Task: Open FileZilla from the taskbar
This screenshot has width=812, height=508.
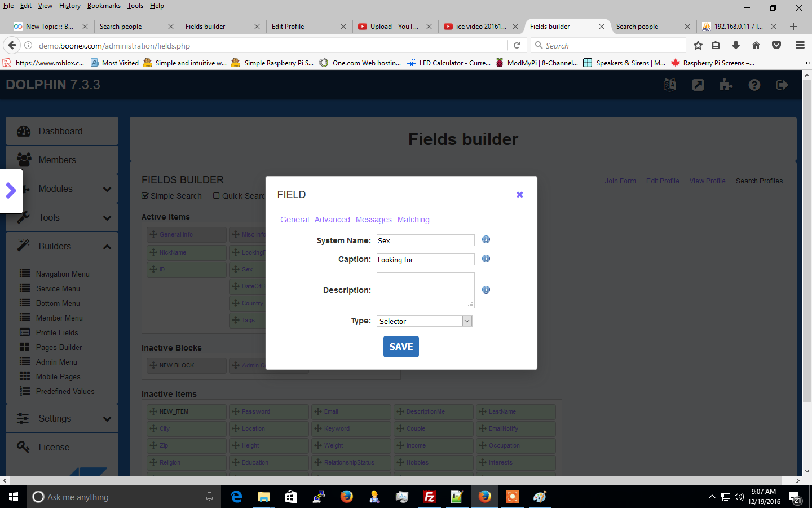Action: [x=430, y=497]
